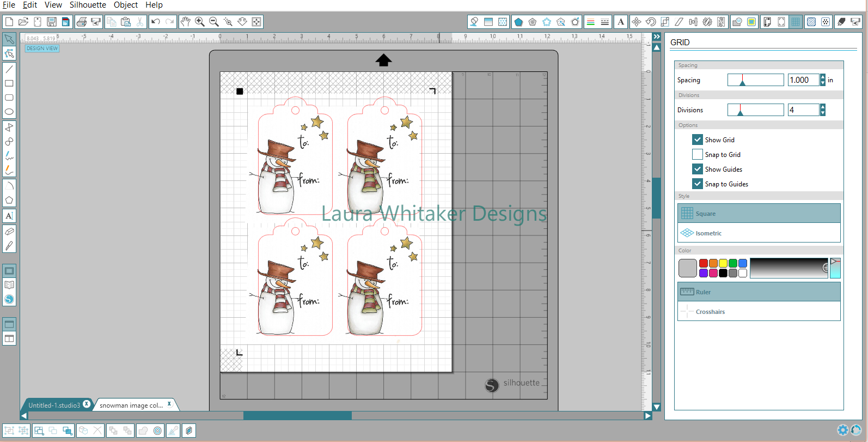Screen dimensions: 868x442
Task: Pick the green color swatch
Action: point(733,263)
